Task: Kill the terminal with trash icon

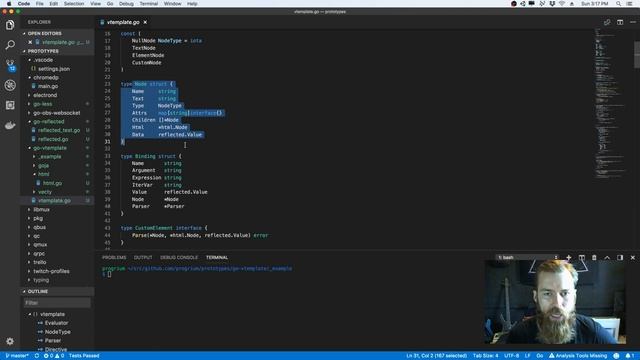Action: click(594, 258)
